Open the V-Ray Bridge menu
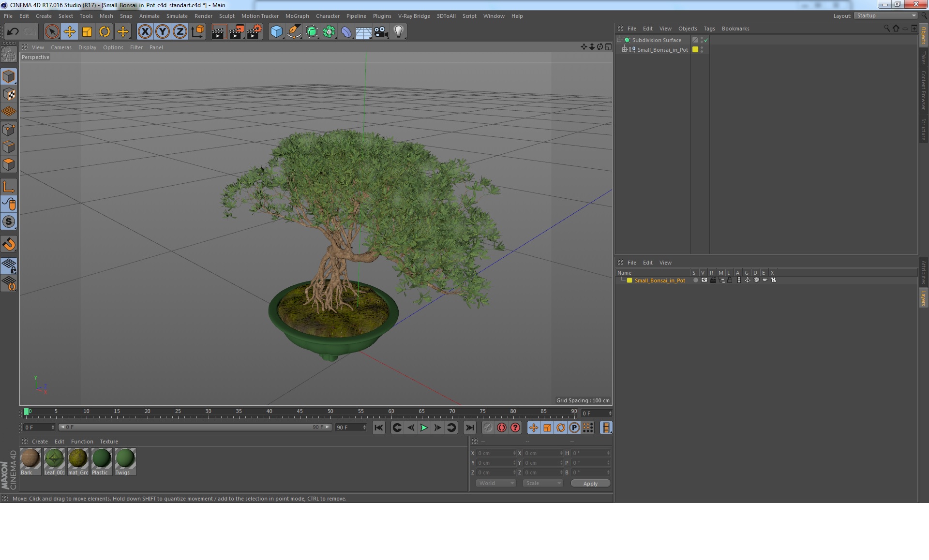 (x=414, y=16)
